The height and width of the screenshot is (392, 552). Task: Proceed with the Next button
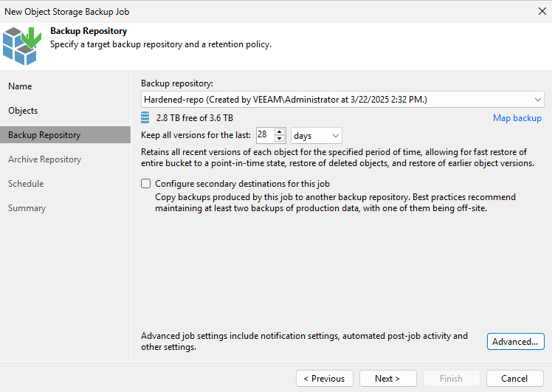(388, 378)
